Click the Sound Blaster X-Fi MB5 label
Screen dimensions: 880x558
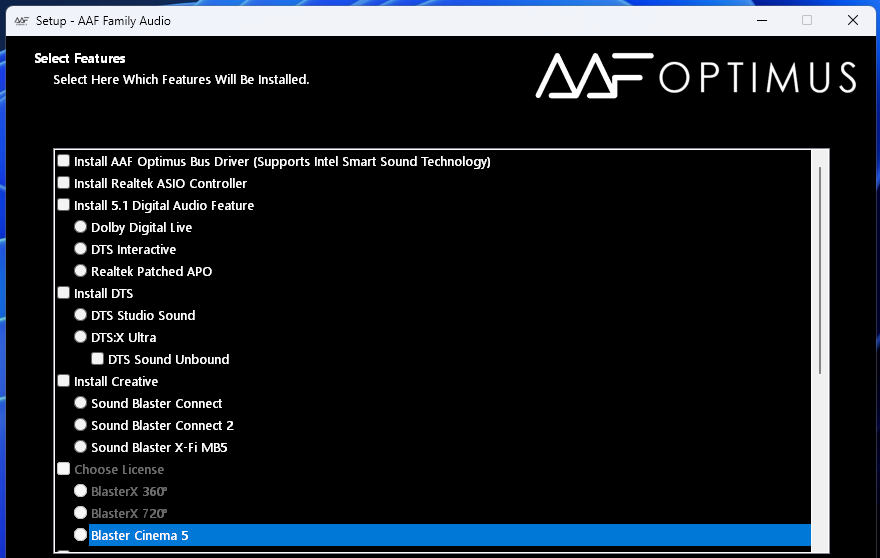(x=159, y=447)
